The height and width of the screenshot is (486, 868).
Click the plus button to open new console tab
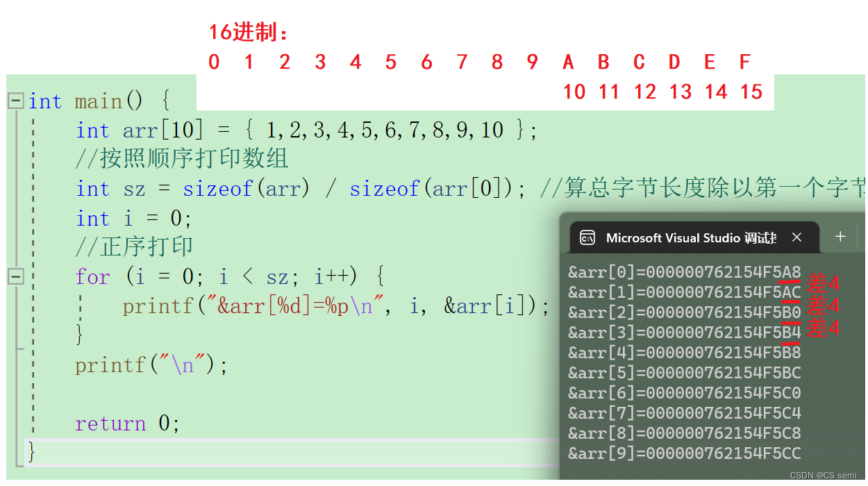840,237
